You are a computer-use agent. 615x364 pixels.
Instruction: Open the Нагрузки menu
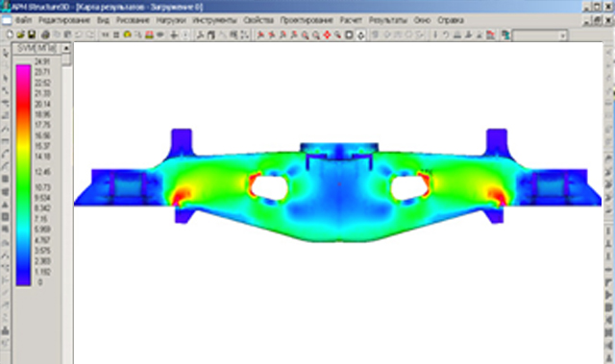pyautogui.click(x=171, y=20)
